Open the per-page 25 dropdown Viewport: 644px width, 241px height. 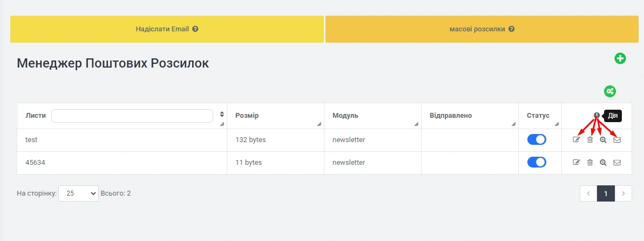tap(78, 193)
